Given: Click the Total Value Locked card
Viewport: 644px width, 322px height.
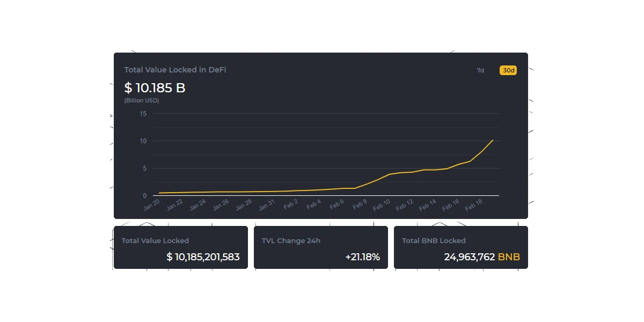Looking at the screenshot, I should (181, 247).
